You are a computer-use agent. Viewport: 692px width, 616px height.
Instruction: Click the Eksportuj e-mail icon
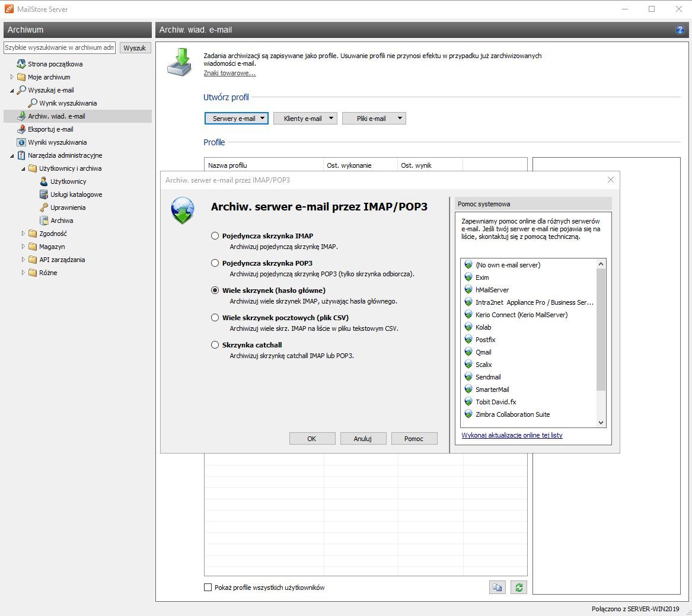(21, 129)
